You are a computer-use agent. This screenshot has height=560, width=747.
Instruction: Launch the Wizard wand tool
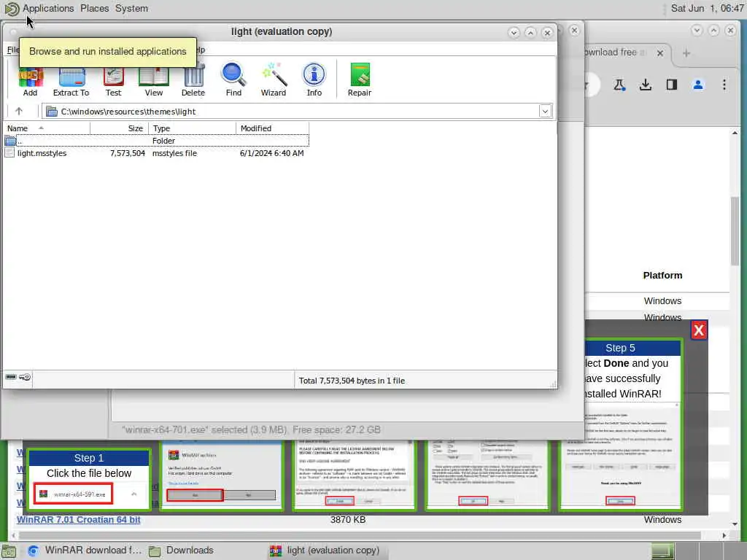pos(274,80)
